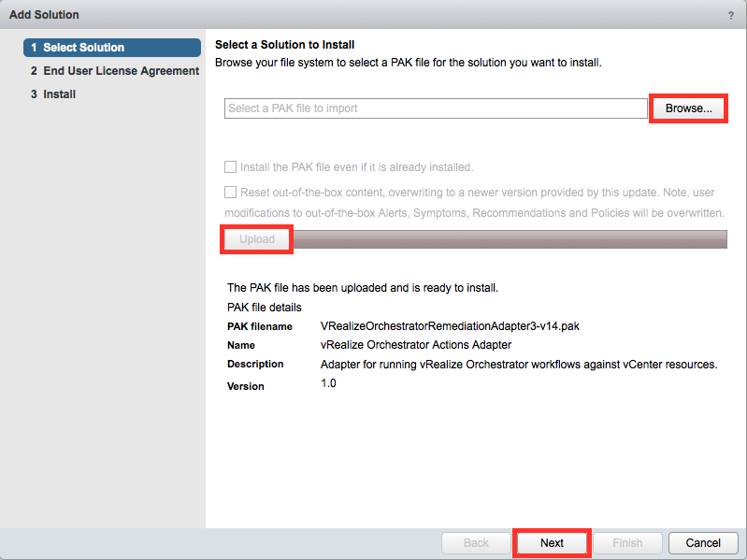The image size is (747, 560).
Task: Enable 'Reset out-of-the-box content' checkbox
Action: point(230,192)
